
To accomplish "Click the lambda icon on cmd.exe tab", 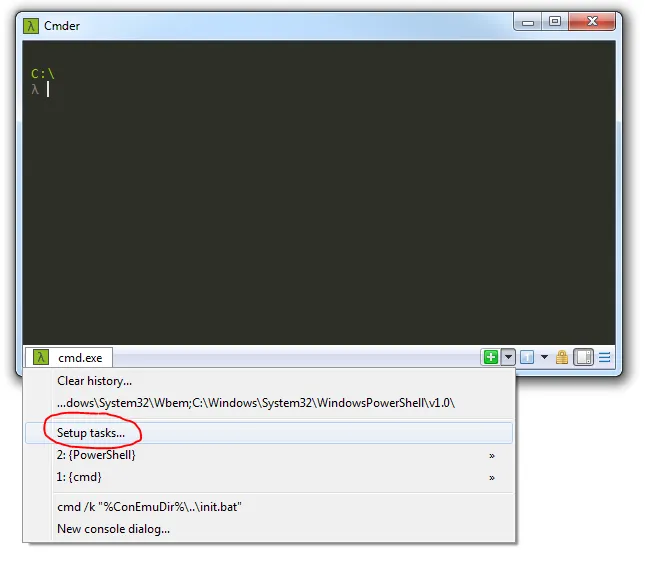I will 41,357.
